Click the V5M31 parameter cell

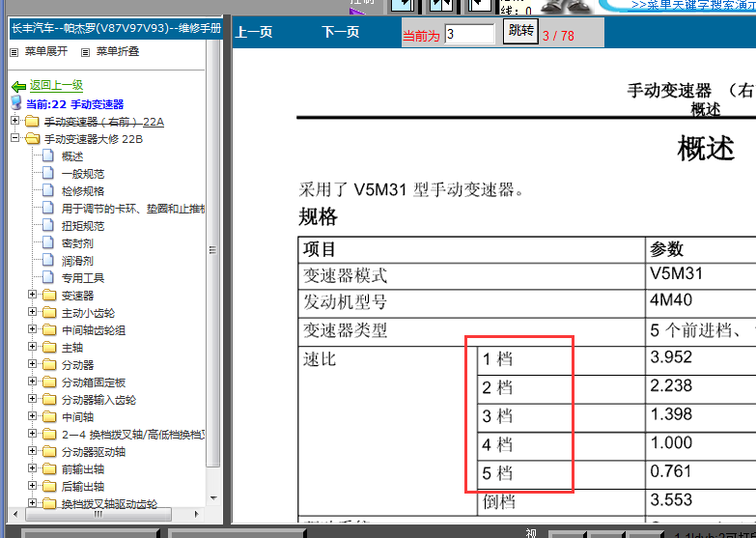click(701, 276)
